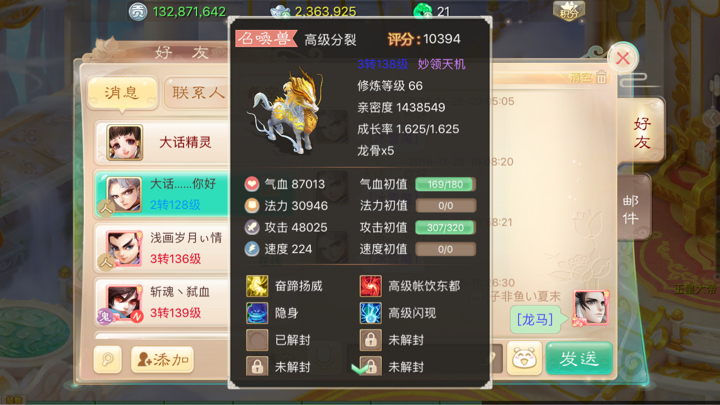Open the [龙马] link in chat
This screenshot has height=405, width=720.
(535, 319)
